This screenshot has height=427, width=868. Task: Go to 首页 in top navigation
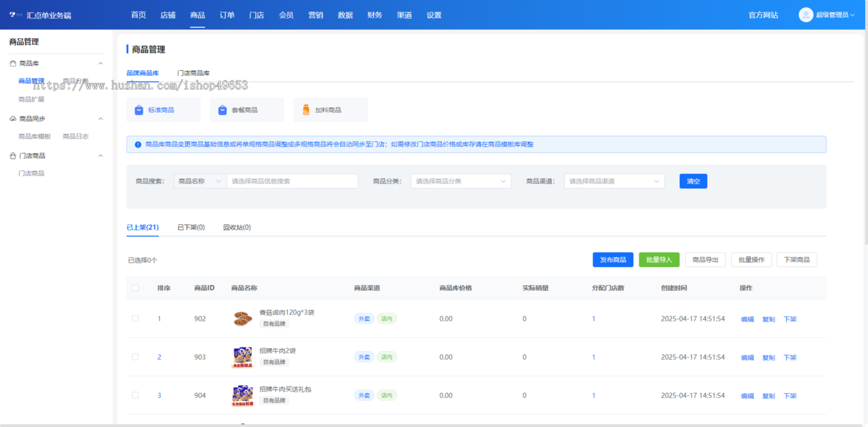pyautogui.click(x=138, y=15)
